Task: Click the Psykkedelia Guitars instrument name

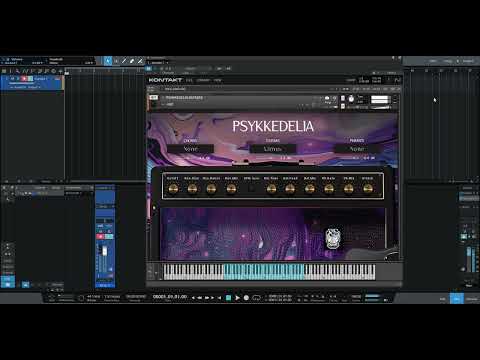Action: [x=184, y=98]
